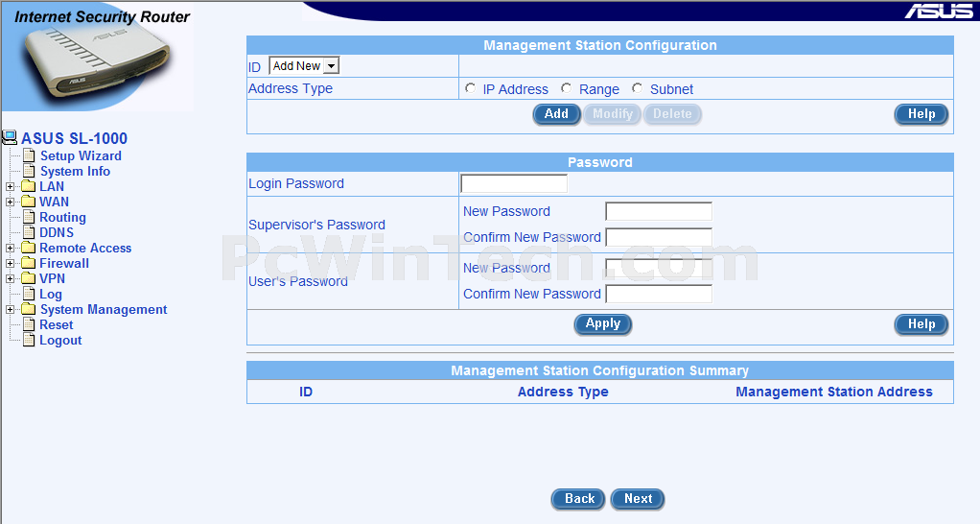
Task: Click the Log page icon
Action: click(x=29, y=294)
